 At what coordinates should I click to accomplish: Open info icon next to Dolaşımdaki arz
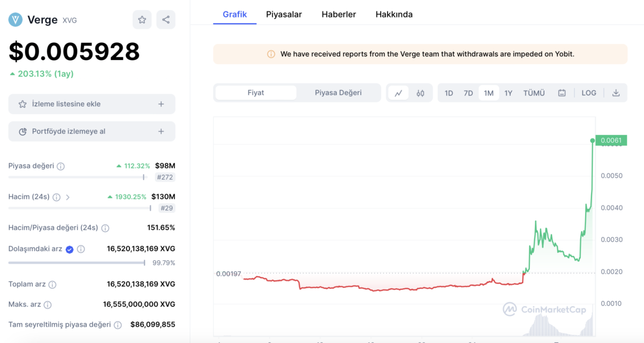(x=81, y=249)
